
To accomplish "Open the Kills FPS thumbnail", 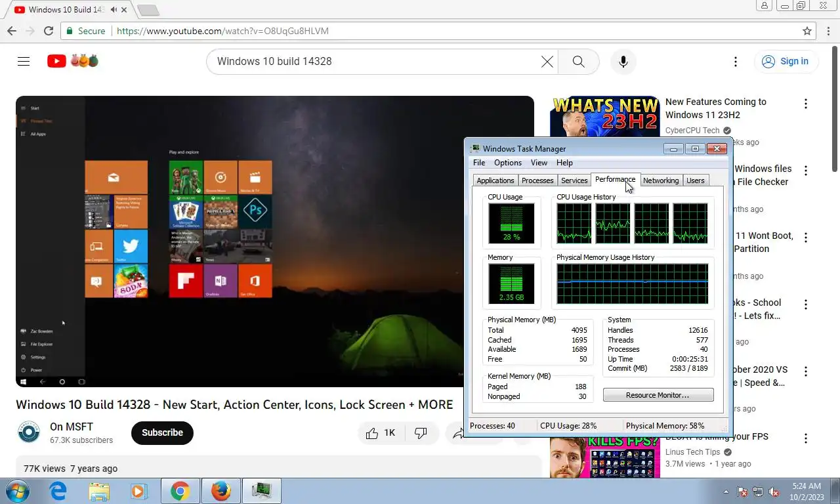I will 605,457.
